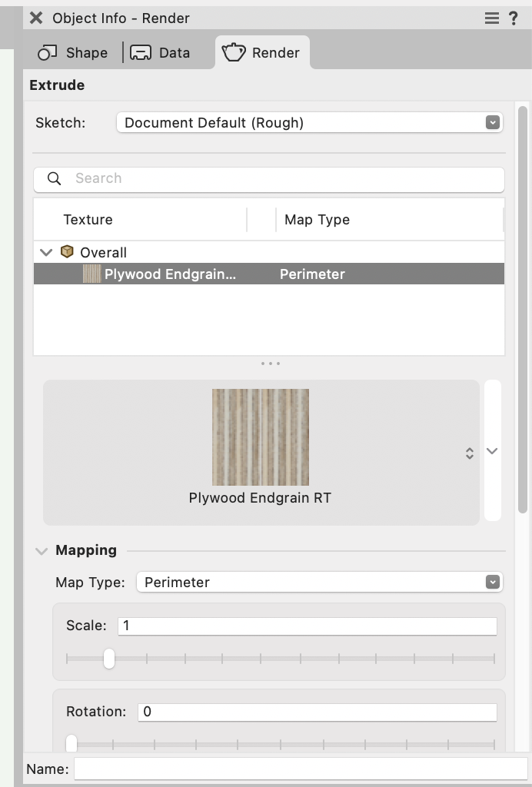Open the Sketch style dropdown
Viewport: 532px width, 787px height.
309,122
